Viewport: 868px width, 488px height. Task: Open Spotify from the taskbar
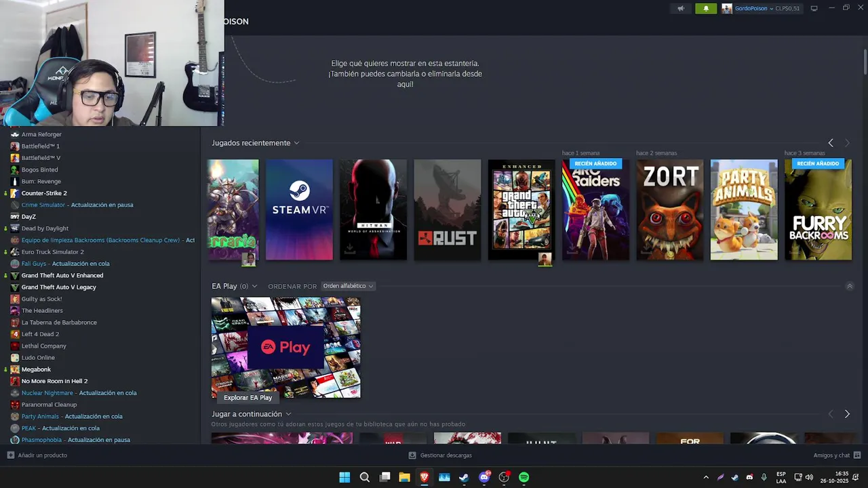point(524,477)
